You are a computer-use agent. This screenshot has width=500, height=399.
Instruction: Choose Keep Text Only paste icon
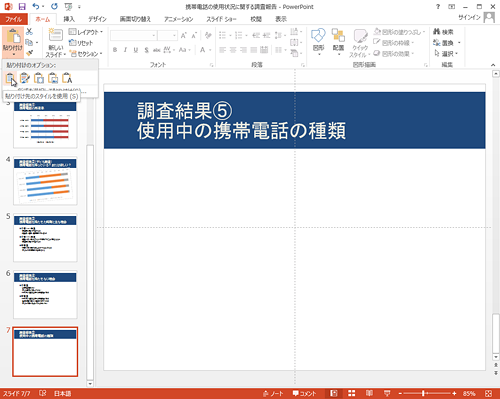[x=67, y=78]
